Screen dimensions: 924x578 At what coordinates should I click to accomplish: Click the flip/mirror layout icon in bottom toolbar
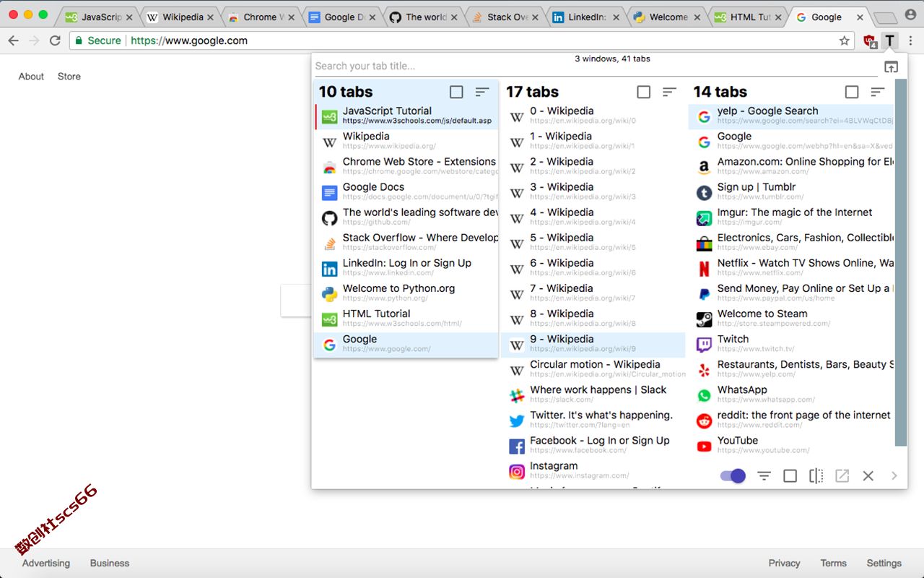(816, 475)
